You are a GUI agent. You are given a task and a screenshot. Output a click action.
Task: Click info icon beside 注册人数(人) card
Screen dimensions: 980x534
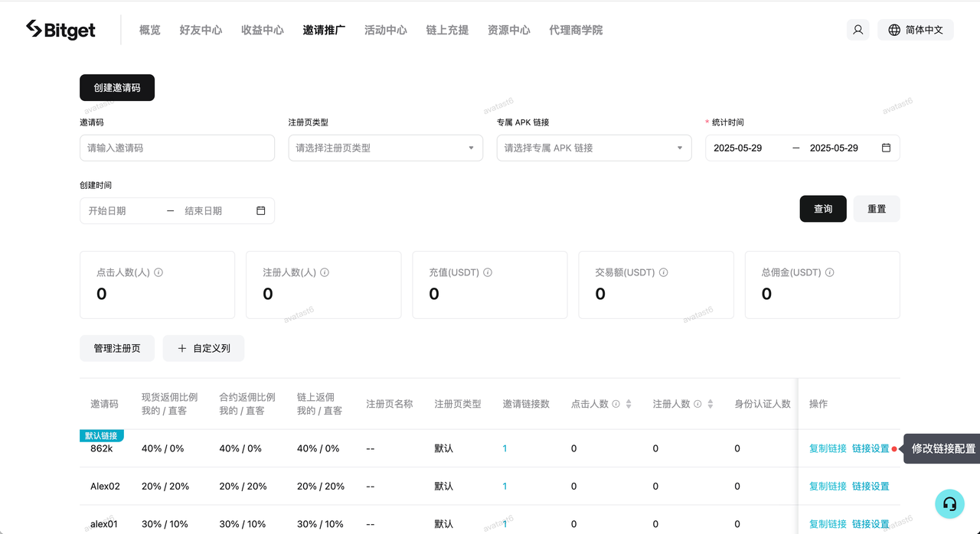pyautogui.click(x=325, y=272)
